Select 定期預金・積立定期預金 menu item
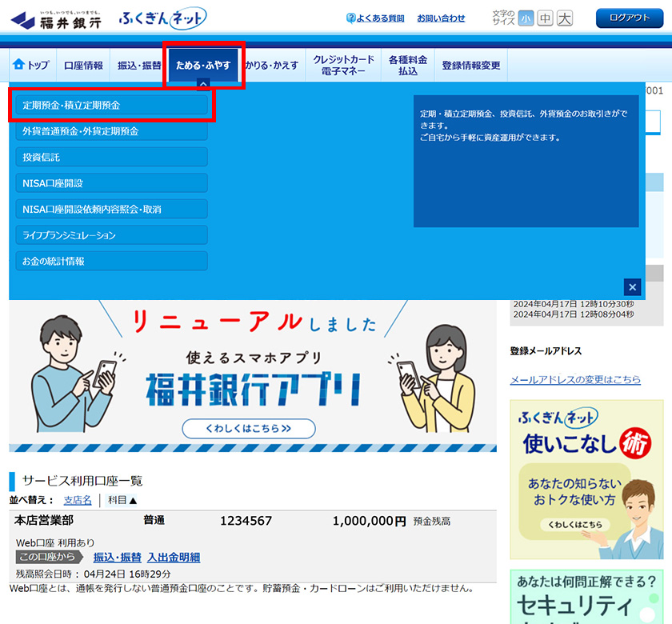The height and width of the screenshot is (624, 672). pos(112,106)
